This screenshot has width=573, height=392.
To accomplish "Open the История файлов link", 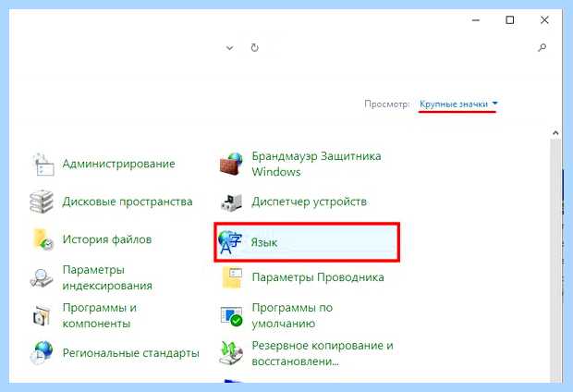I will (x=107, y=239).
